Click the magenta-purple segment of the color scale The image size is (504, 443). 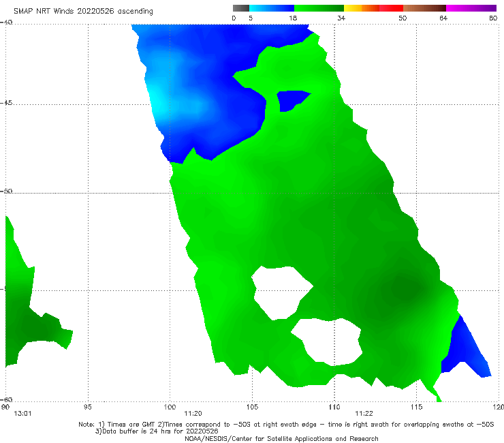click(x=471, y=8)
